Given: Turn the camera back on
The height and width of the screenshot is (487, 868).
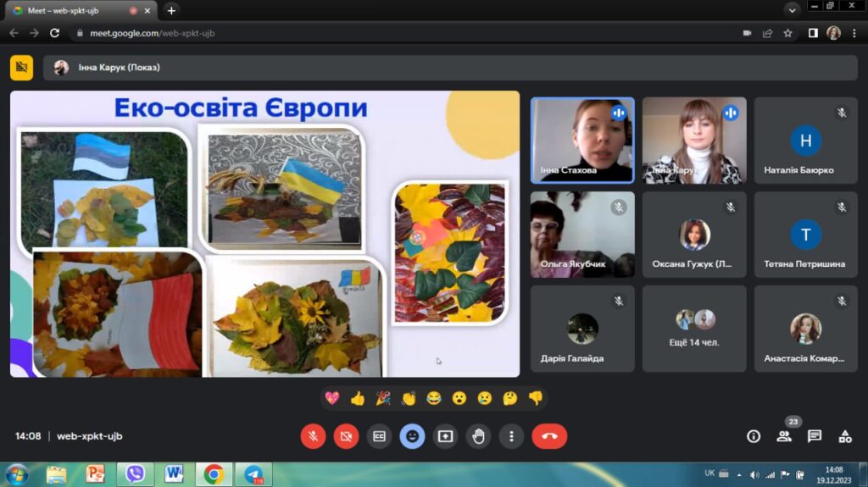Looking at the screenshot, I should point(346,436).
